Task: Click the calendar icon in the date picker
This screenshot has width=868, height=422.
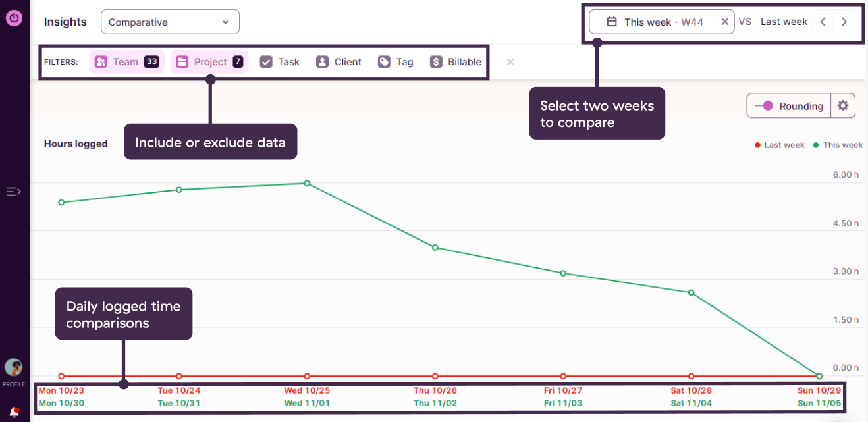Action: tap(612, 22)
